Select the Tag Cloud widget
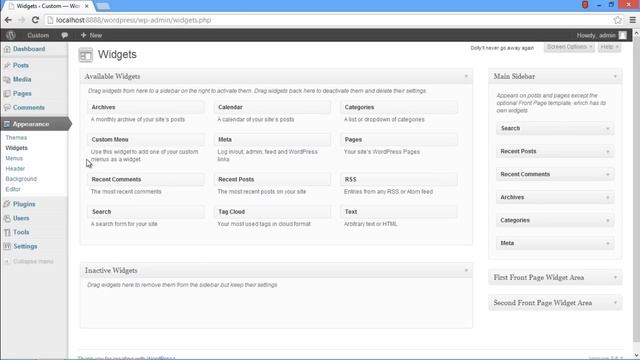 click(x=272, y=212)
